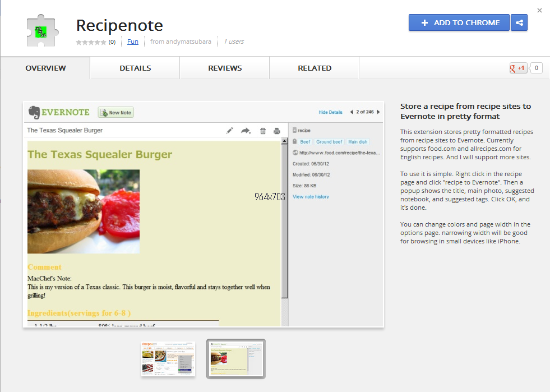
Task: Click the View note history link
Action: pos(311,197)
